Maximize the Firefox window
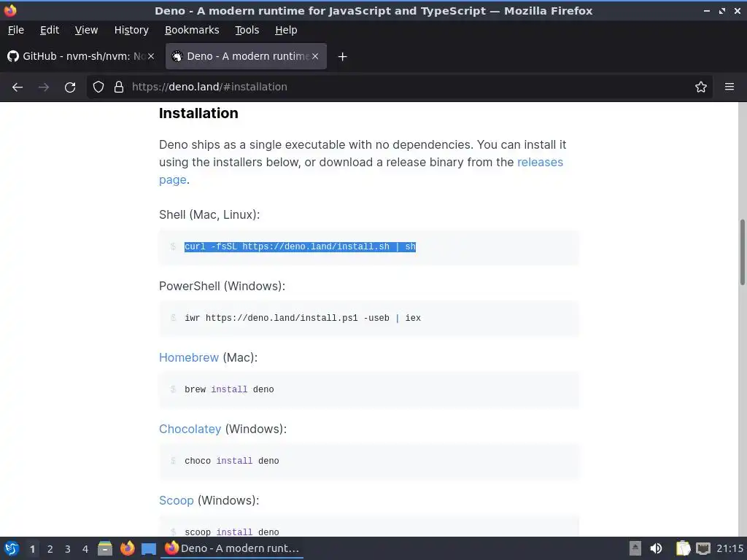The width and height of the screenshot is (747, 560). coord(722,10)
